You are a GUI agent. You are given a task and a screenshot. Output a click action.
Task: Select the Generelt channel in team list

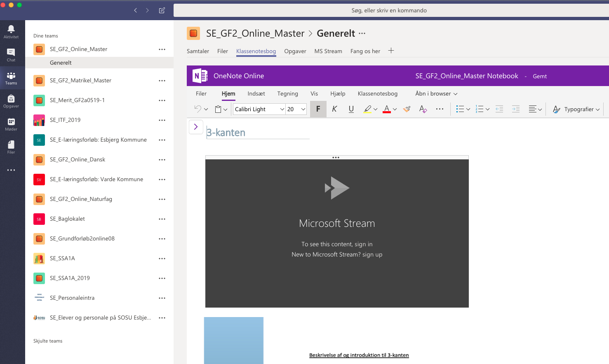point(99,63)
